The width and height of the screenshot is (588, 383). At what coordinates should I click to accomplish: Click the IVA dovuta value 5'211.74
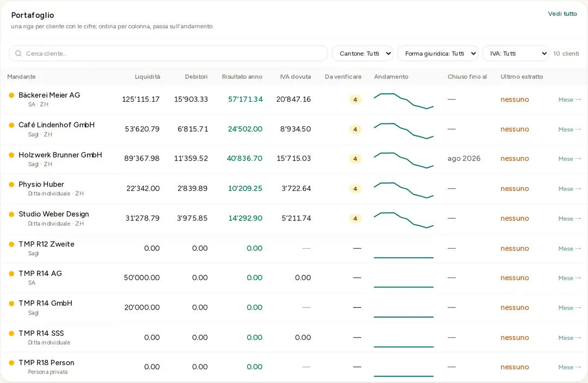point(296,218)
